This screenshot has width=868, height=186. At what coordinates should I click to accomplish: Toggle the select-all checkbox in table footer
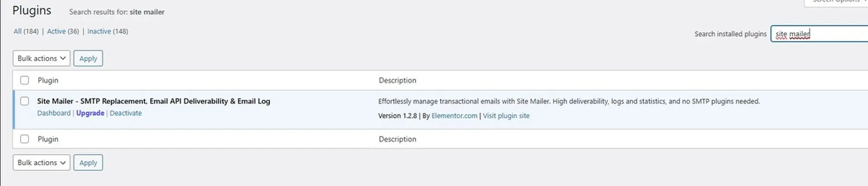coord(25,139)
